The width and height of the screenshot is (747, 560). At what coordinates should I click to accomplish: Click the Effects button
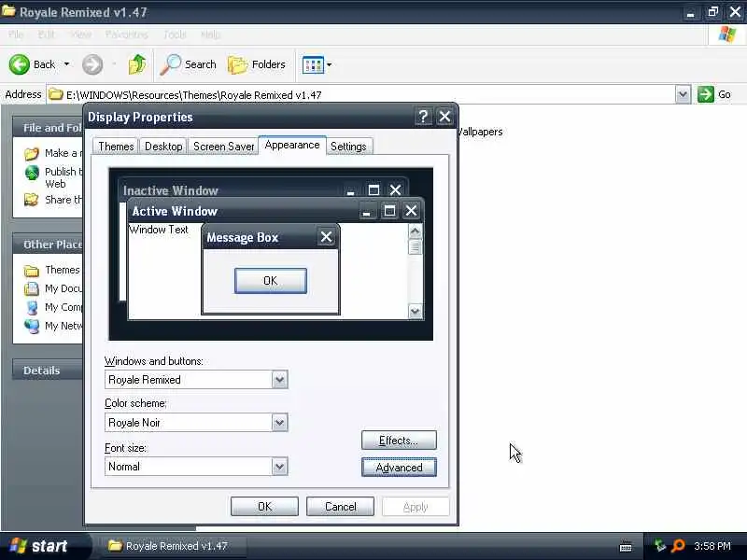click(399, 441)
